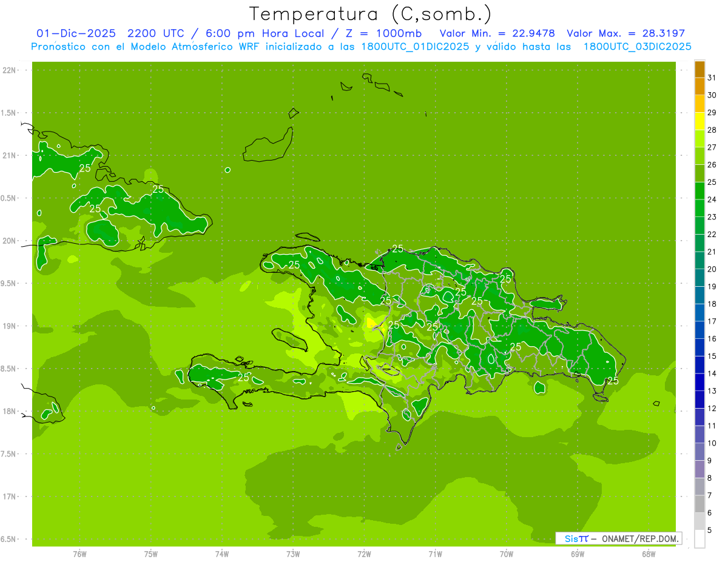Click latitude axis label '17N'
The image size is (728, 562).
click(x=10, y=497)
